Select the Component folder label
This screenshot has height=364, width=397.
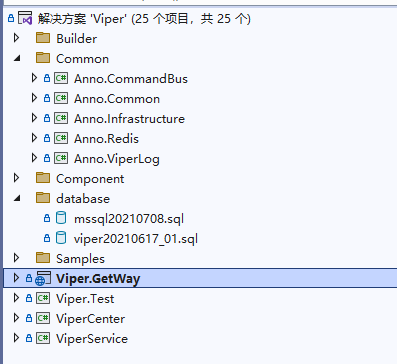tap(90, 179)
